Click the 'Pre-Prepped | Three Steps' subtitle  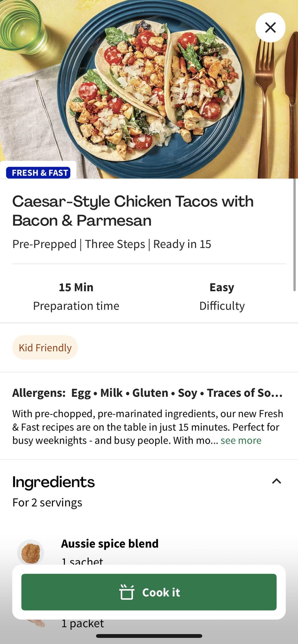click(x=112, y=244)
